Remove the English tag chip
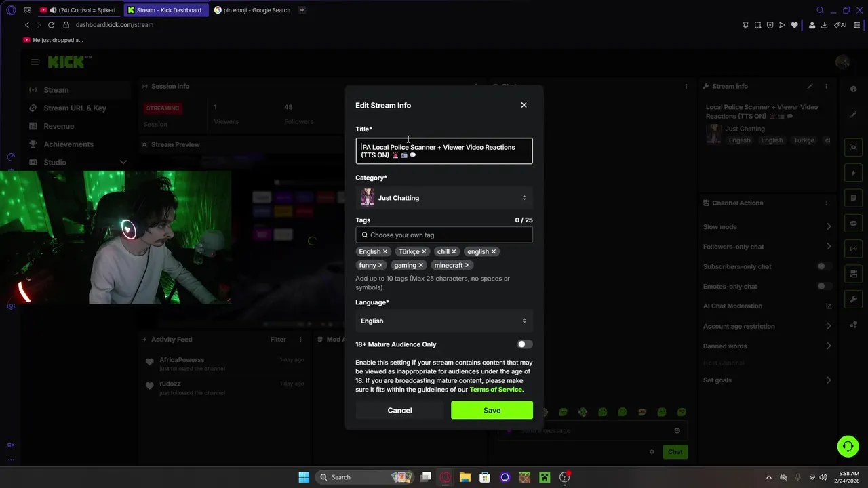The width and height of the screenshot is (868, 488). point(385,252)
